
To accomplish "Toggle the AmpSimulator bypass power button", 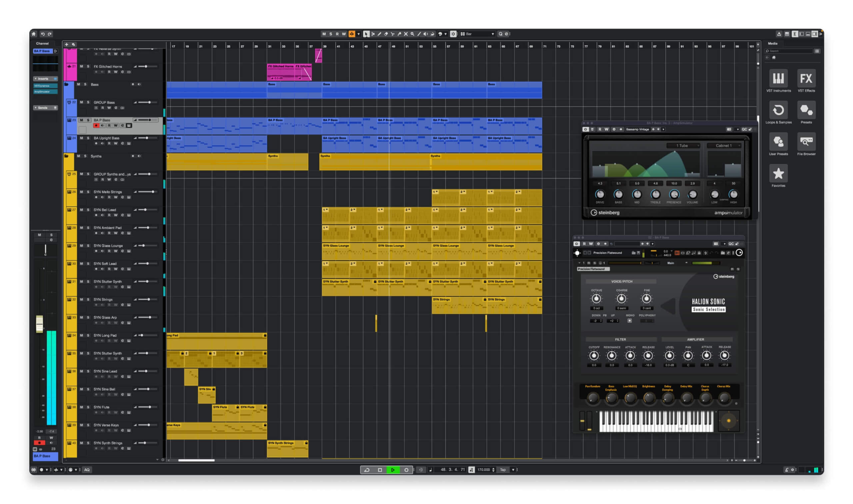I will click(585, 129).
